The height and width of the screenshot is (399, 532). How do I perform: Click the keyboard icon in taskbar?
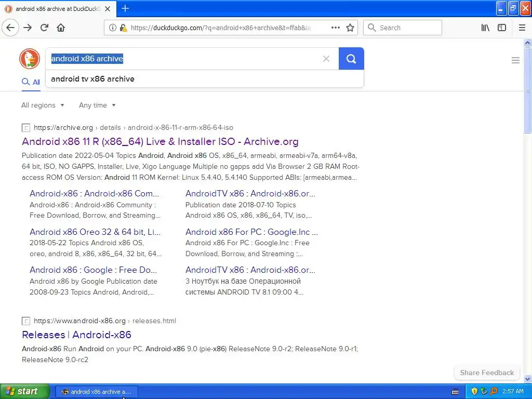pos(455,392)
